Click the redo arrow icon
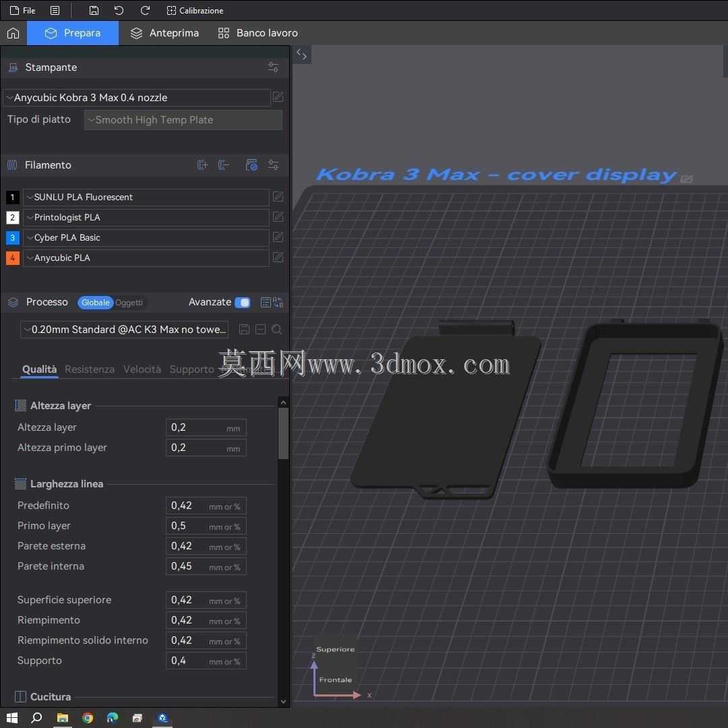Viewport: 728px width, 728px height. click(x=145, y=10)
